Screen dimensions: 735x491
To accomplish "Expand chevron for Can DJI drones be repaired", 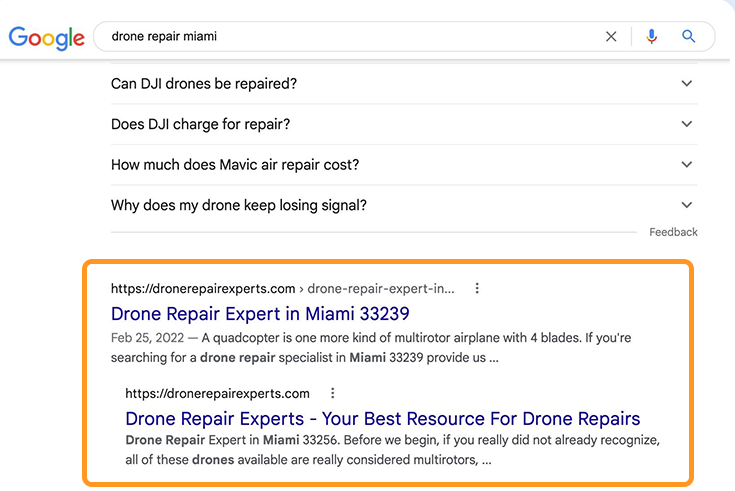I will [686, 83].
